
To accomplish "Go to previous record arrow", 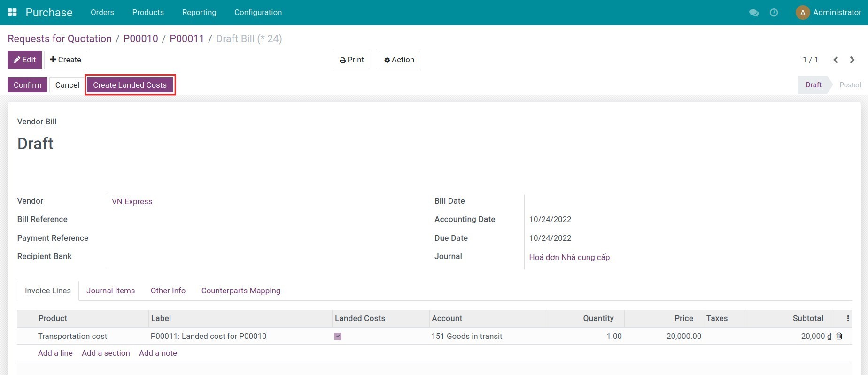I will [x=836, y=60].
